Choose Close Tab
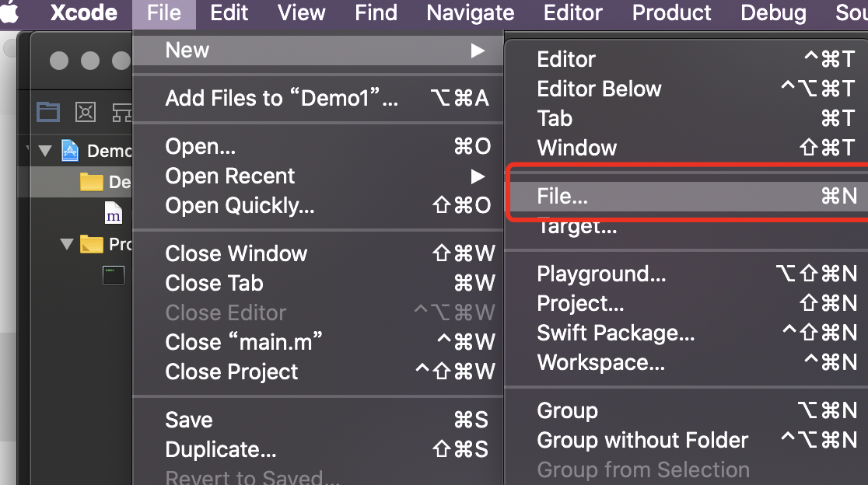Viewport: 868px width, 485px height. [318, 283]
